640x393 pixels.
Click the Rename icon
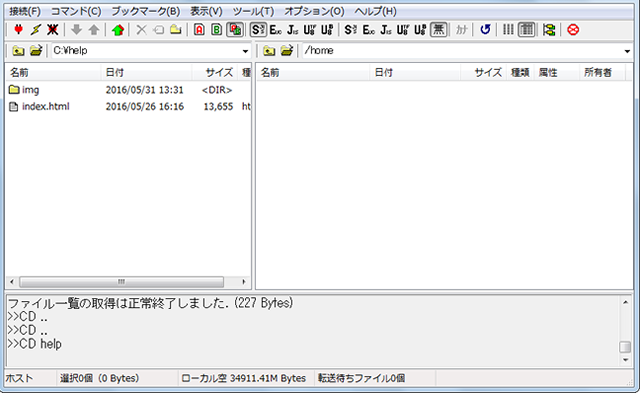[158, 30]
